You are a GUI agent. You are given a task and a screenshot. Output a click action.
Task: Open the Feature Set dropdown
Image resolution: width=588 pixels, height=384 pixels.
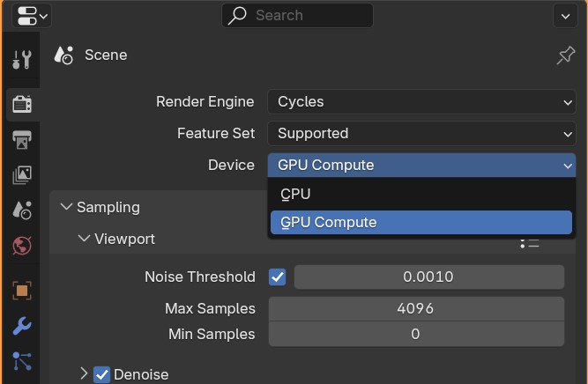click(x=421, y=133)
